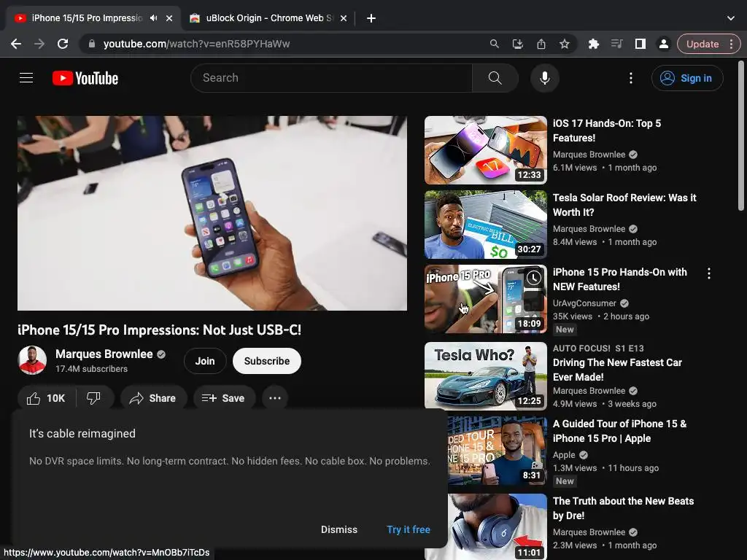Dislike the video with thumbs down
The image size is (747, 560).
point(94,398)
